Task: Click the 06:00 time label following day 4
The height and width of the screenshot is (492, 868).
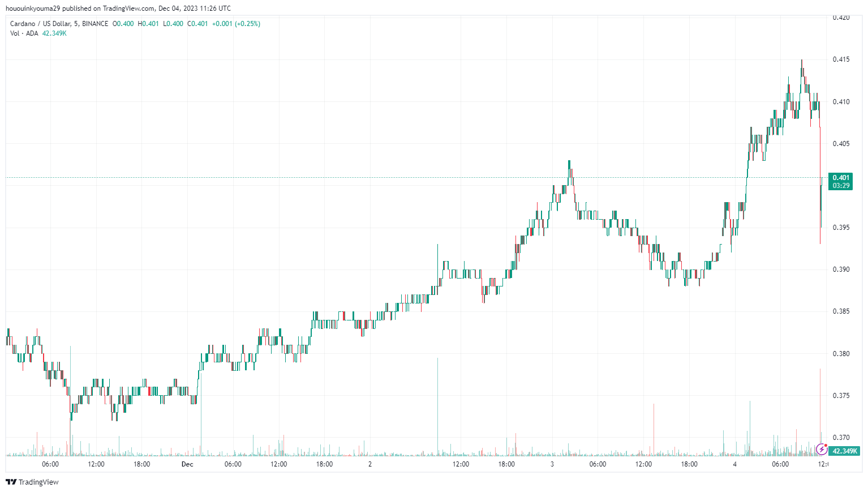Action: point(780,464)
